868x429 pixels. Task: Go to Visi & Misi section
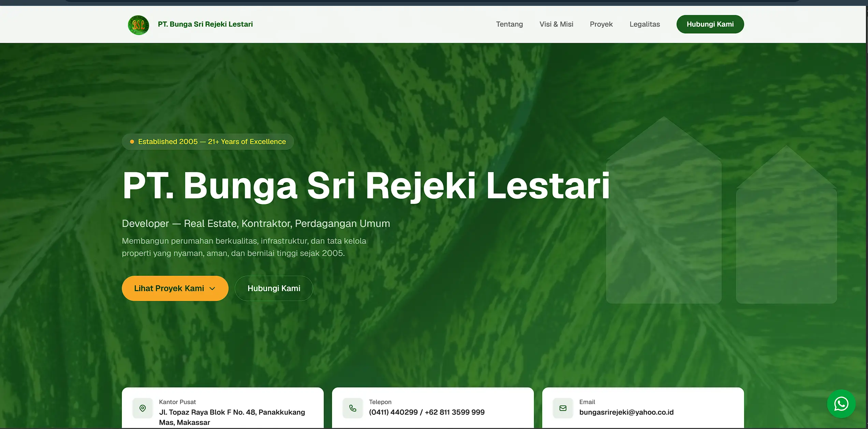click(556, 24)
